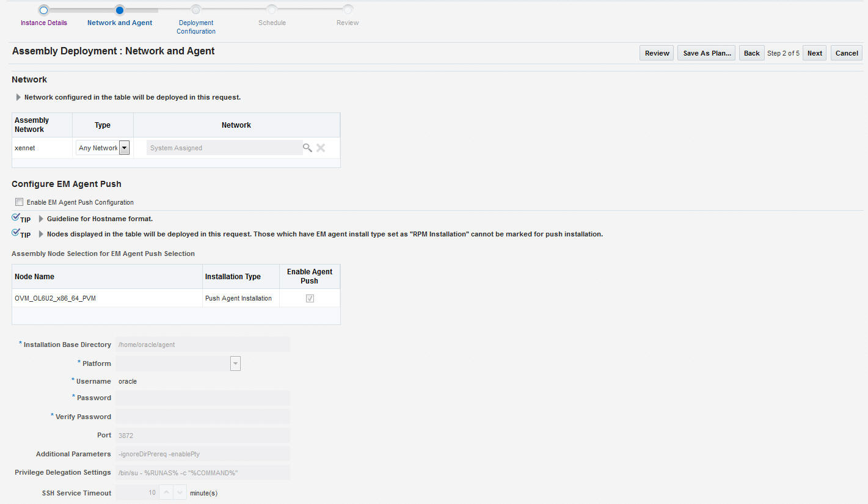Screen dimensions: 868x504
Task: Click SSH Service Timeout value field
Action: click(137, 492)
